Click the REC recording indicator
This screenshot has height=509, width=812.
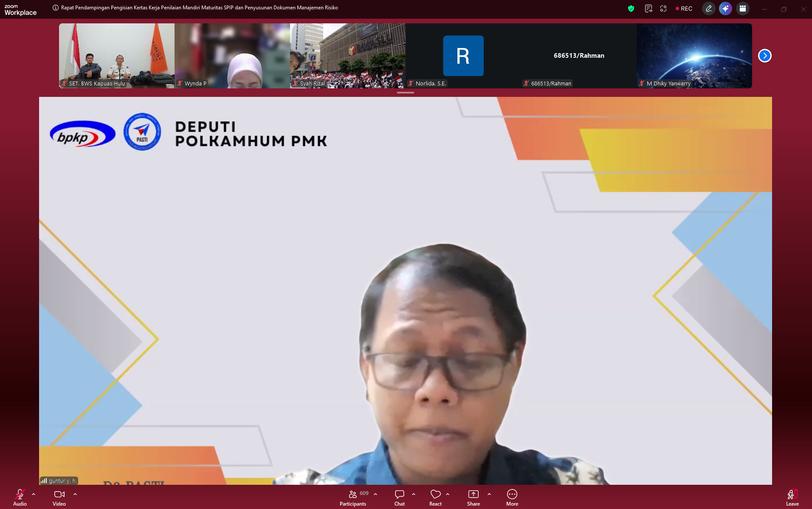pos(684,8)
